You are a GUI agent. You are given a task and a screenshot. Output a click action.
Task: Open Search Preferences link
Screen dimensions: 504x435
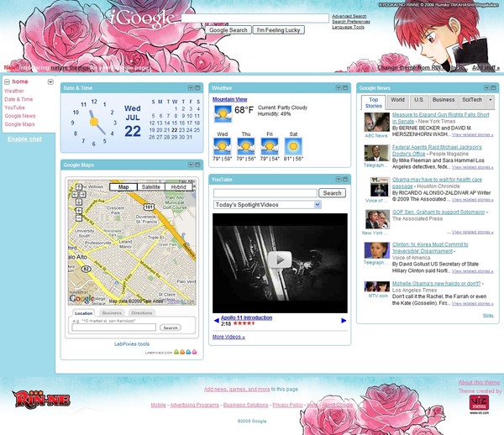[351, 22]
